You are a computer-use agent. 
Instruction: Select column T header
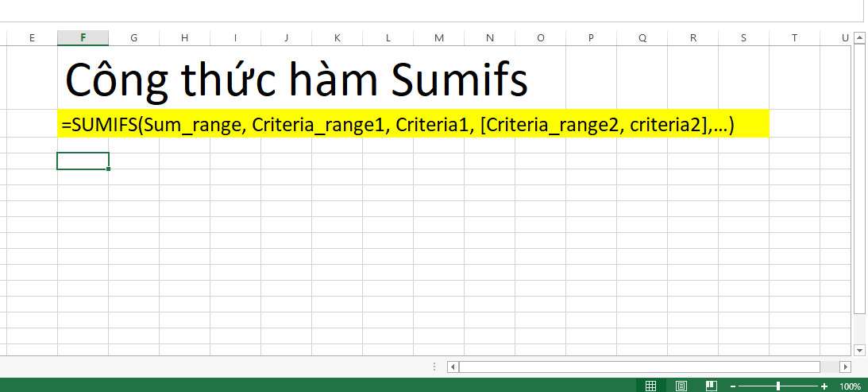click(x=794, y=37)
